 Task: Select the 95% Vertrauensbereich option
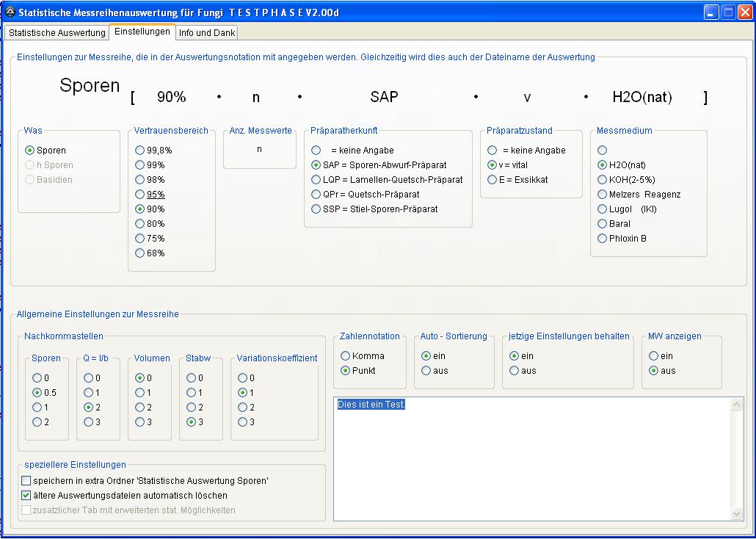(x=140, y=195)
